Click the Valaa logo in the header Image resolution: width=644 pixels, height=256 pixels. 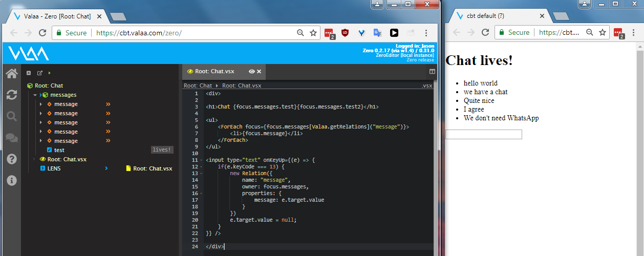point(28,53)
